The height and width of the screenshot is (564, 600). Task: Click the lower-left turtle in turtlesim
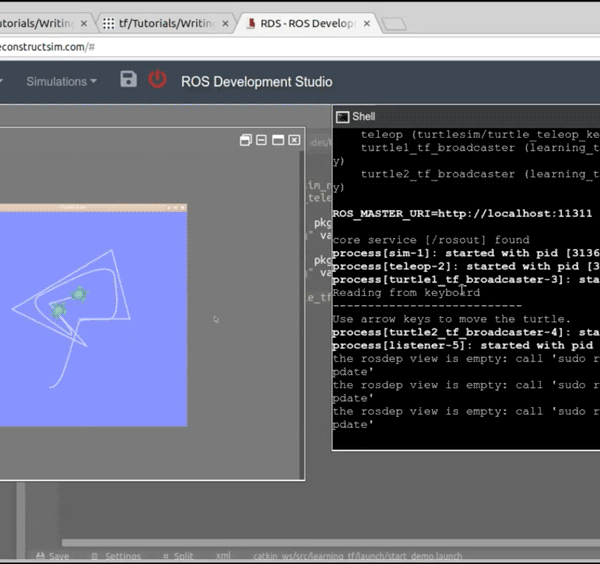point(59,310)
